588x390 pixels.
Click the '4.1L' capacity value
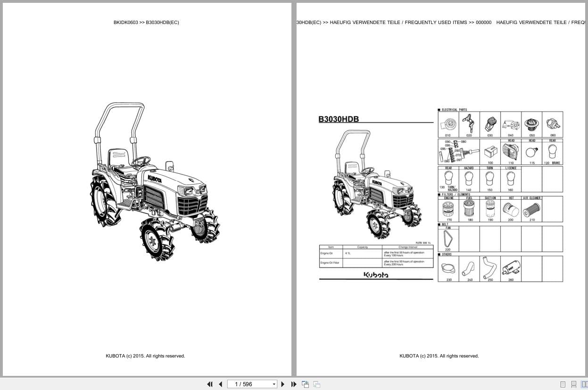pos(348,253)
